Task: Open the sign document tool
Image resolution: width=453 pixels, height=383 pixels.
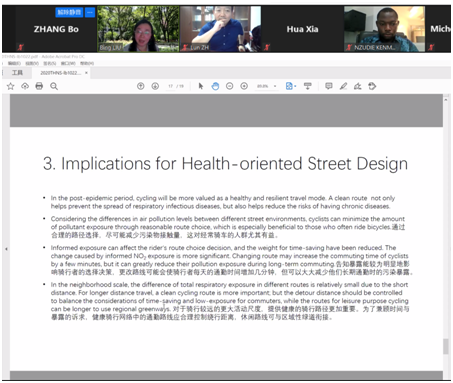Action: (x=358, y=86)
